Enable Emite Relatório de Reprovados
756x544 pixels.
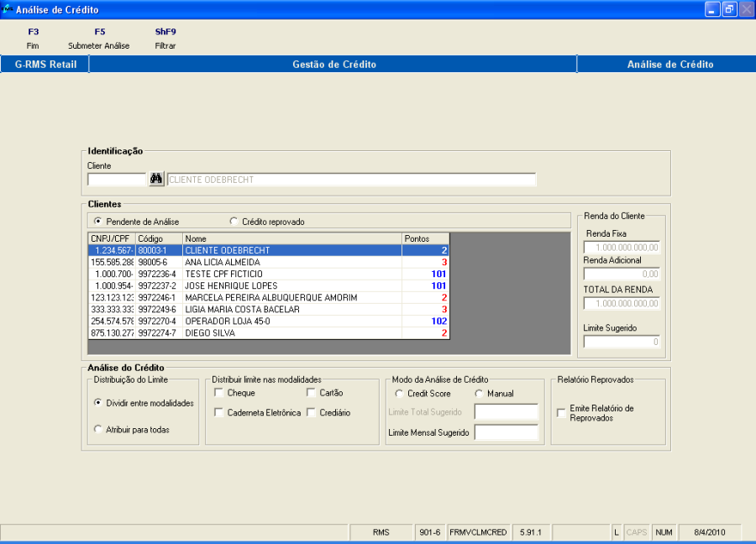pos(561,412)
